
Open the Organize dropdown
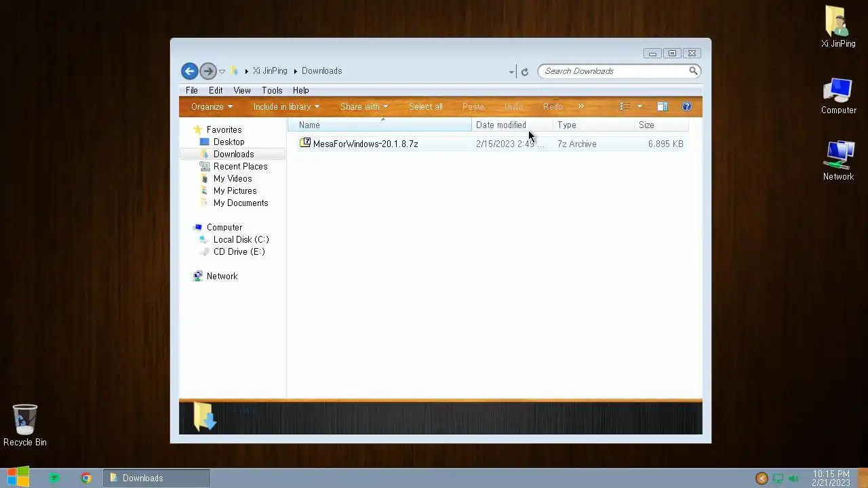coord(212,106)
